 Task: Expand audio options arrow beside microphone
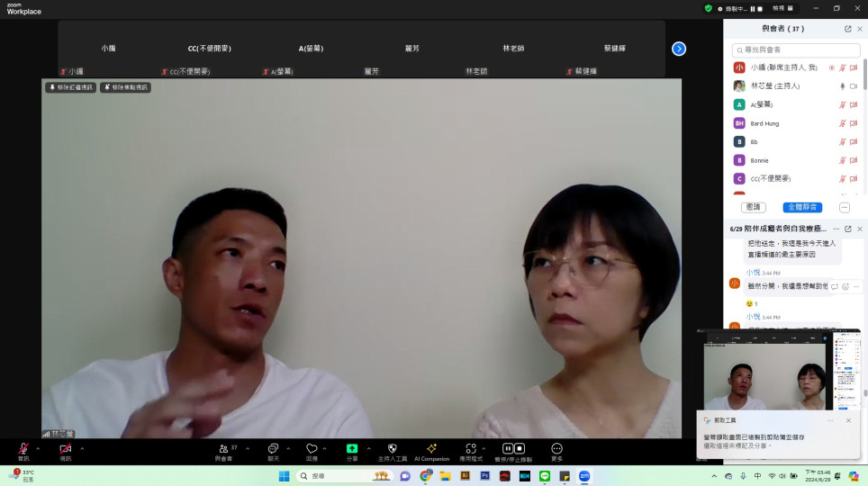38,448
